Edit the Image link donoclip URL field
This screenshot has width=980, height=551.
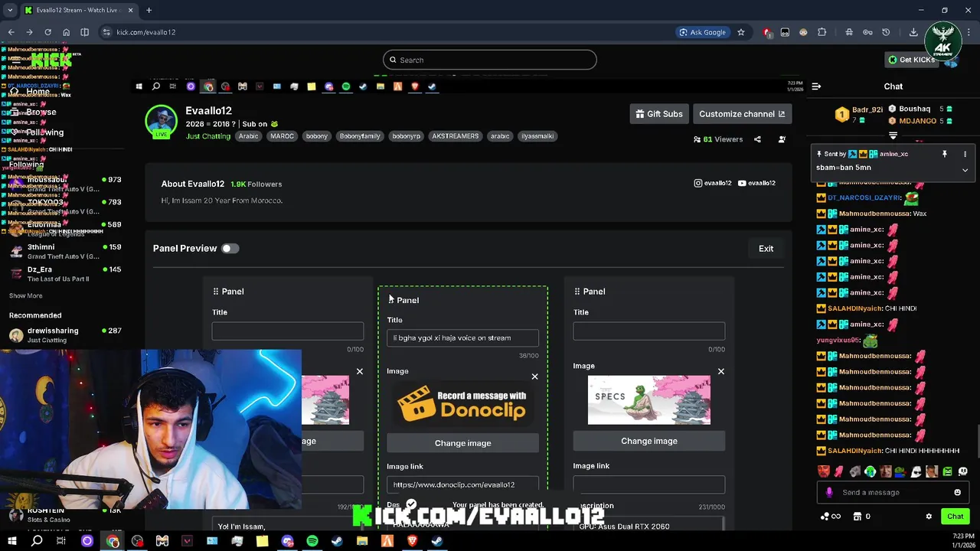tap(462, 484)
